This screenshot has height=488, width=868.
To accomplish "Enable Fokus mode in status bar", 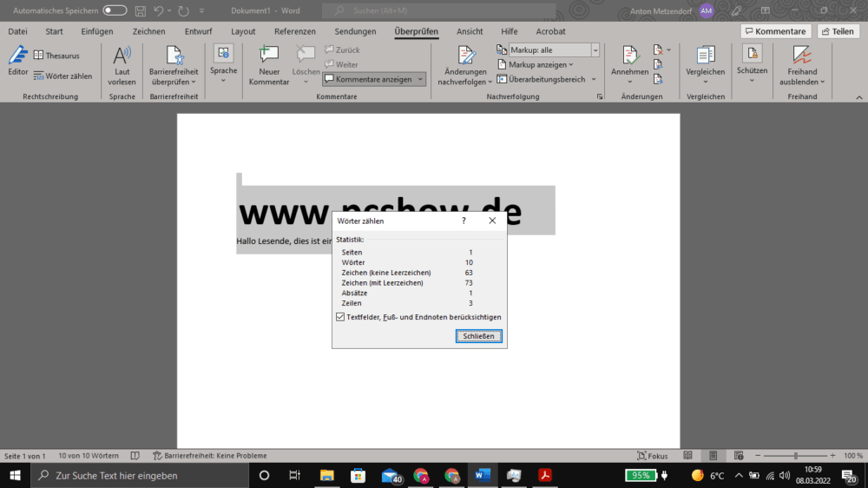I will [652, 456].
